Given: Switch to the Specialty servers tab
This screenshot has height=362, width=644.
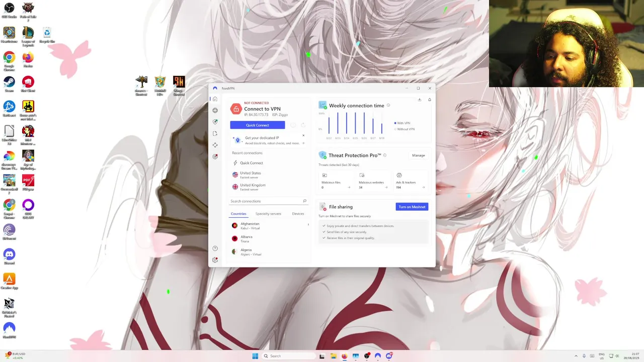Looking at the screenshot, I should pyautogui.click(x=268, y=214).
